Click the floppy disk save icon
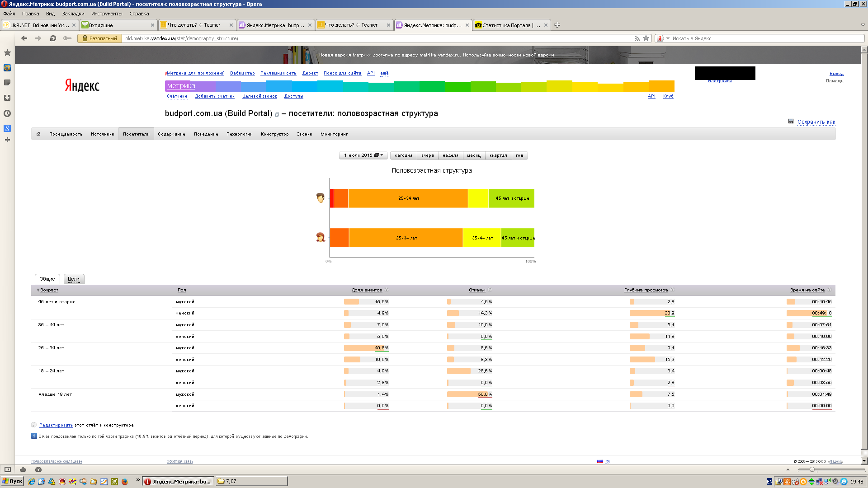868x488 pixels. [791, 122]
